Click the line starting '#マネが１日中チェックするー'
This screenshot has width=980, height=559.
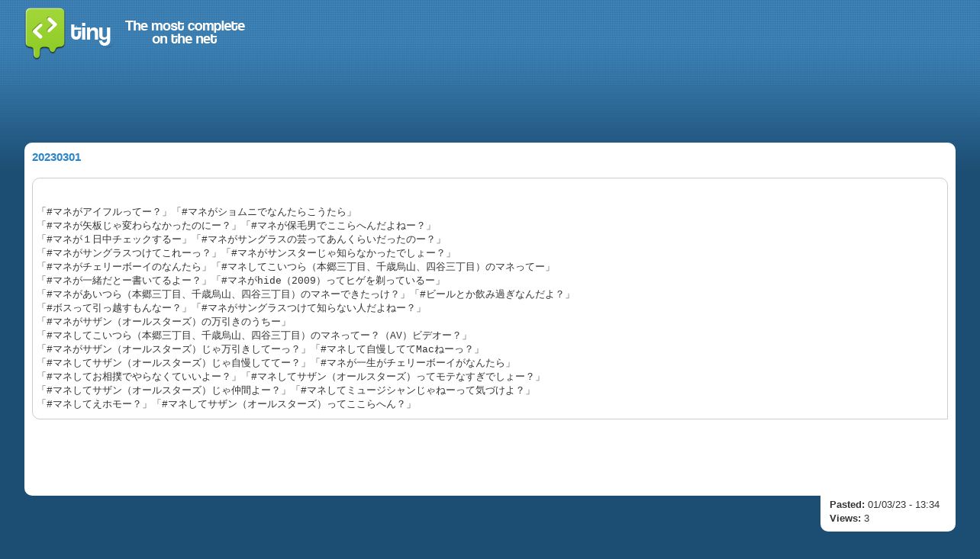(241, 239)
